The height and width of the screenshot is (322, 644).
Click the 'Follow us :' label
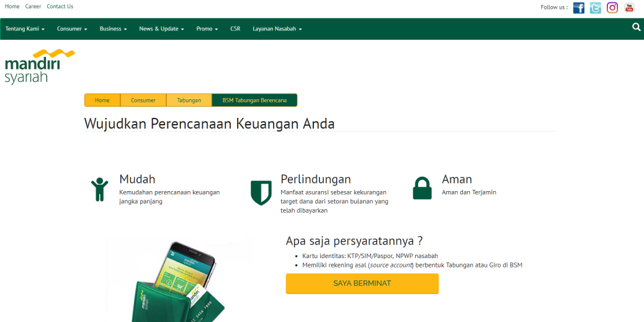tap(554, 7)
